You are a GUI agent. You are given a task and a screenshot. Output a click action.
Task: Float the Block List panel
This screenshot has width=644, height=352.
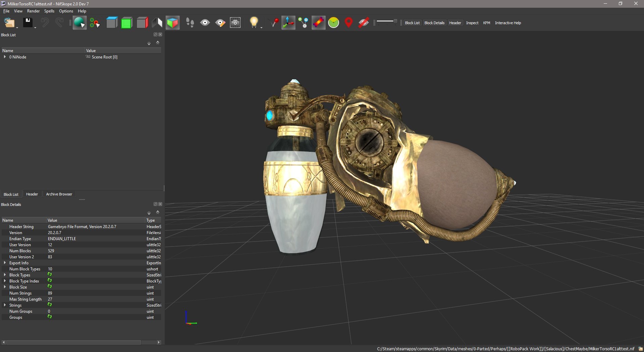155,35
